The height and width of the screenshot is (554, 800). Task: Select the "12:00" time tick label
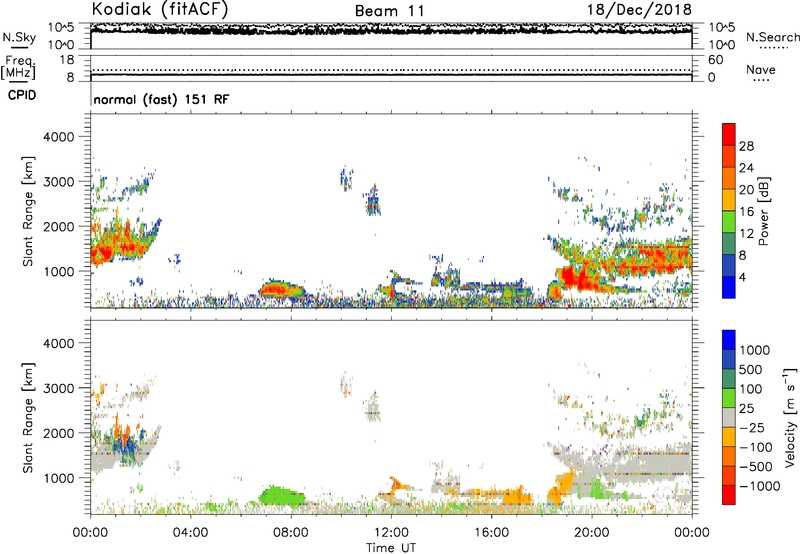[391, 533]
